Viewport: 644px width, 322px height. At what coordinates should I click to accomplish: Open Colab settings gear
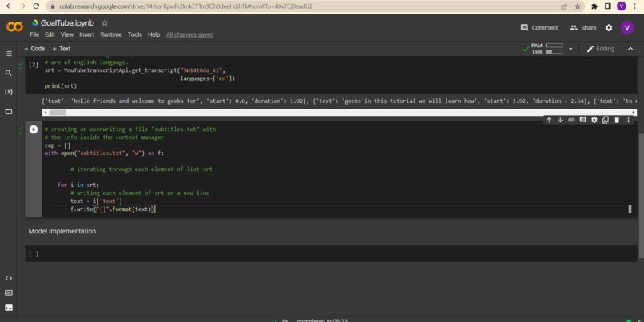(x=609, y=27)
